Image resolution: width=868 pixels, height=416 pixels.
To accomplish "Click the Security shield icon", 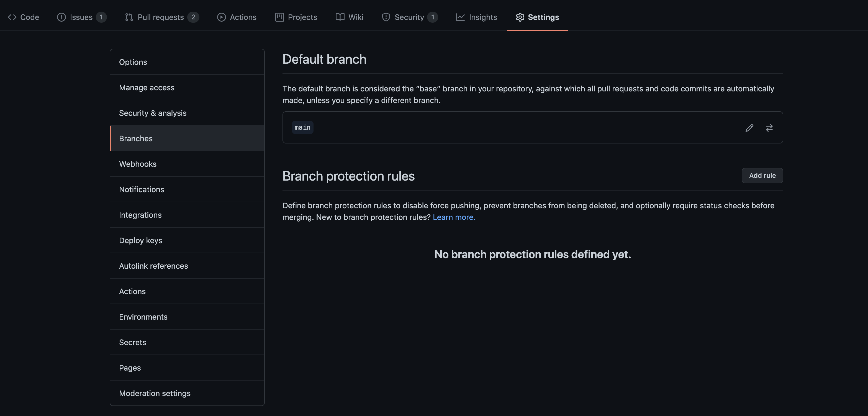I will click(386, 17).
